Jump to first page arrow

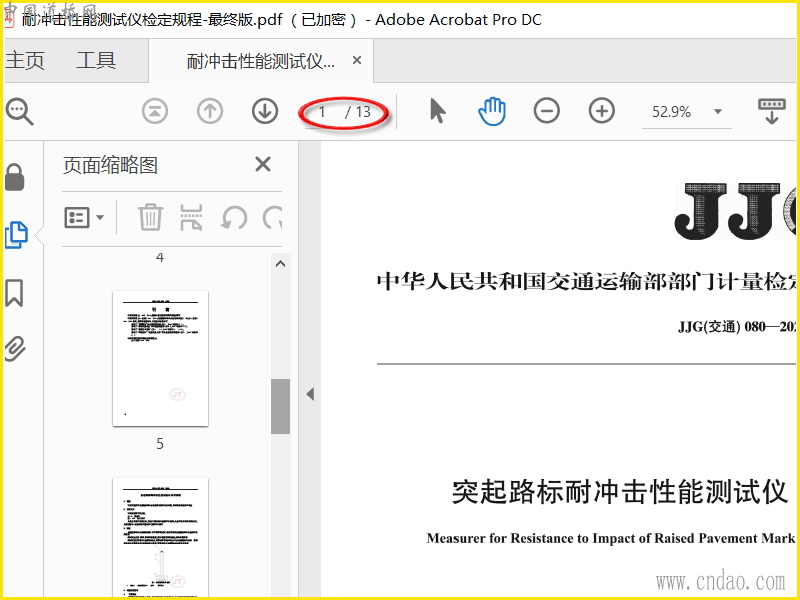coord(155,111)
